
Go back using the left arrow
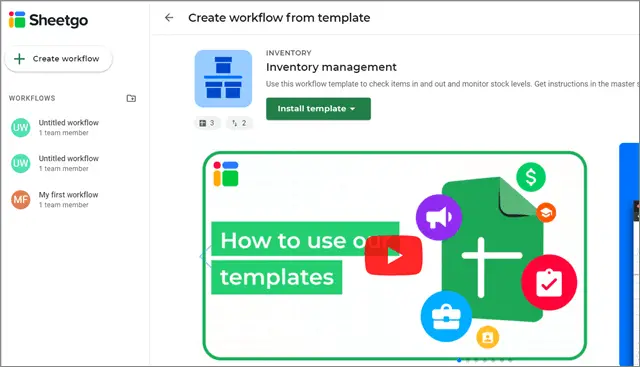point(169,18)
